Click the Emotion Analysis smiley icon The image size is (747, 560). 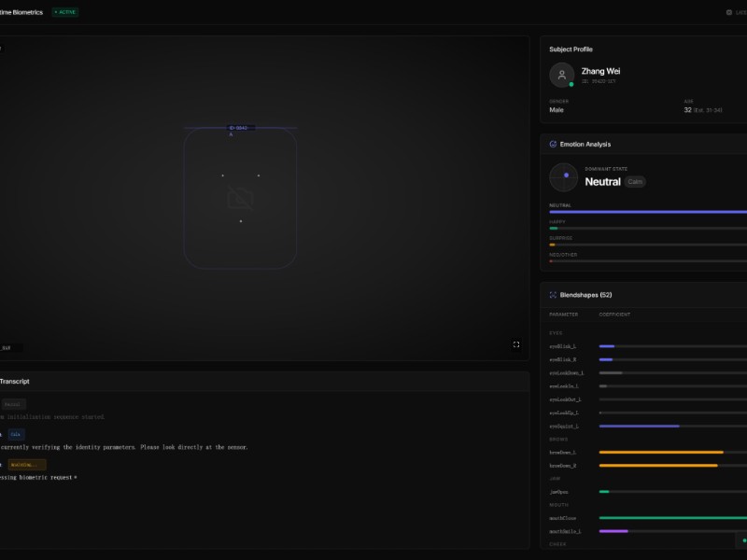tap(553, 145)
